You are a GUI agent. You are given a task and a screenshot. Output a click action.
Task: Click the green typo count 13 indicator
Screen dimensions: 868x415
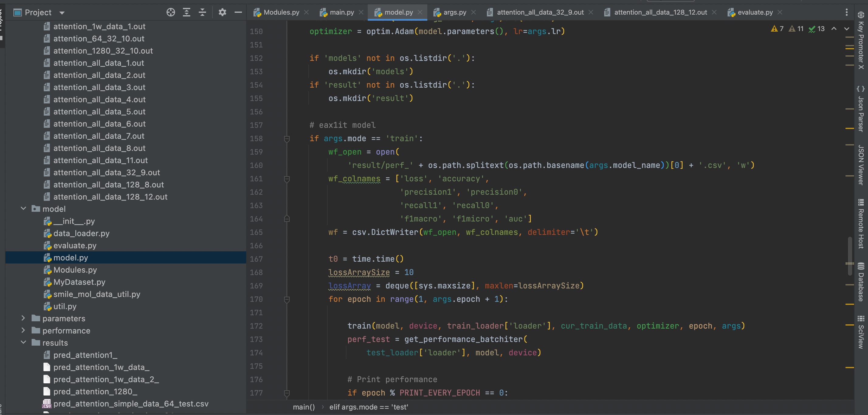817,29
